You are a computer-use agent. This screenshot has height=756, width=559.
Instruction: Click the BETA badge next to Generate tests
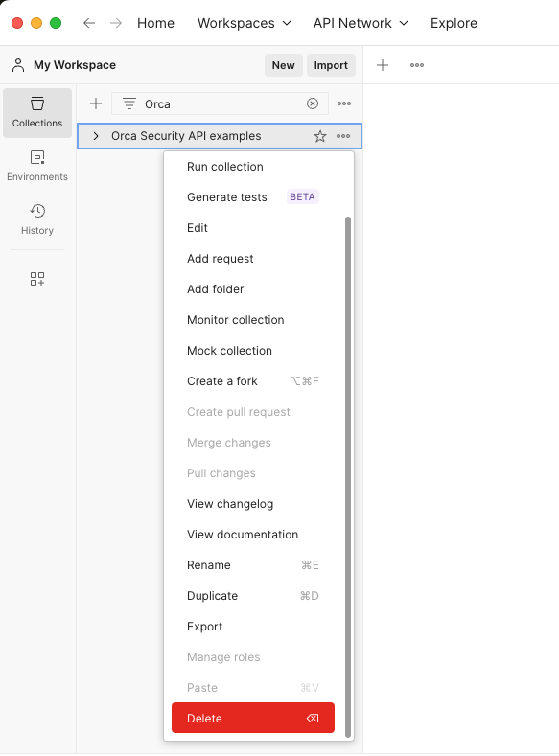302,196
